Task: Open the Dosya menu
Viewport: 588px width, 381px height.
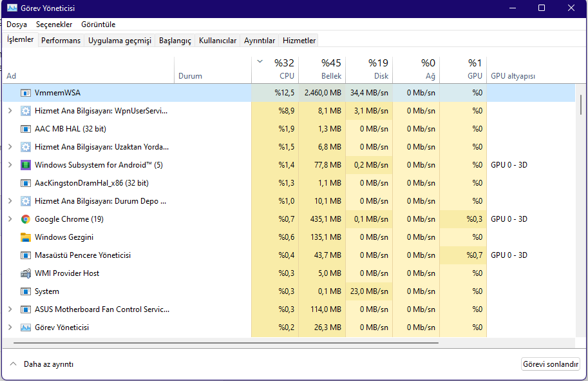Action: tap(17, 24)
